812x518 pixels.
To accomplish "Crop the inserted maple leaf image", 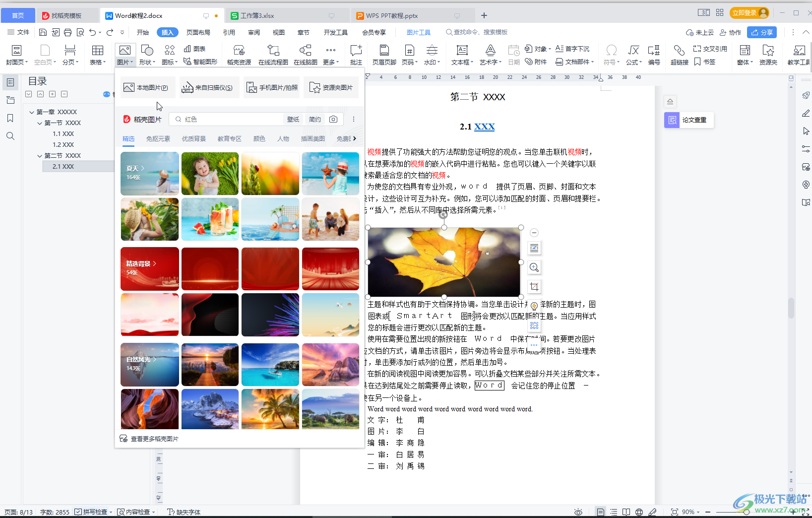I will point(534,286).
